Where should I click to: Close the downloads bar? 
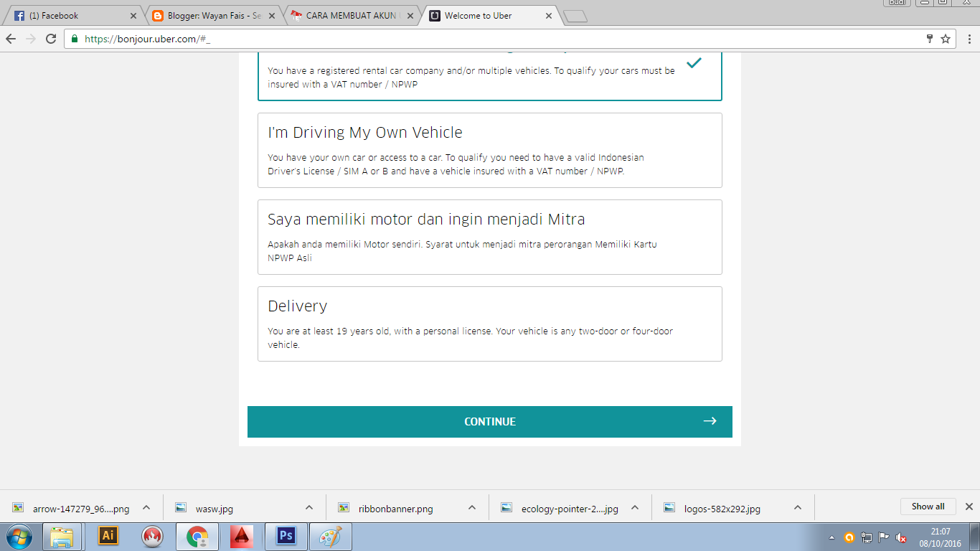point(969,507)
